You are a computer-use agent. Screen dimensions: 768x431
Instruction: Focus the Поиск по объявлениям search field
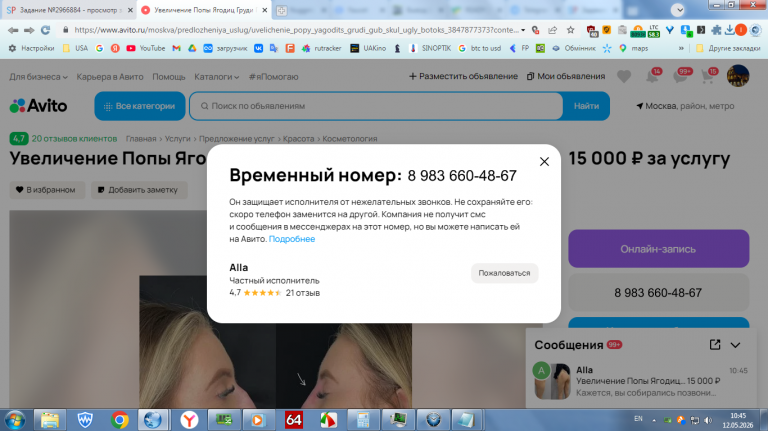point(376,106)
